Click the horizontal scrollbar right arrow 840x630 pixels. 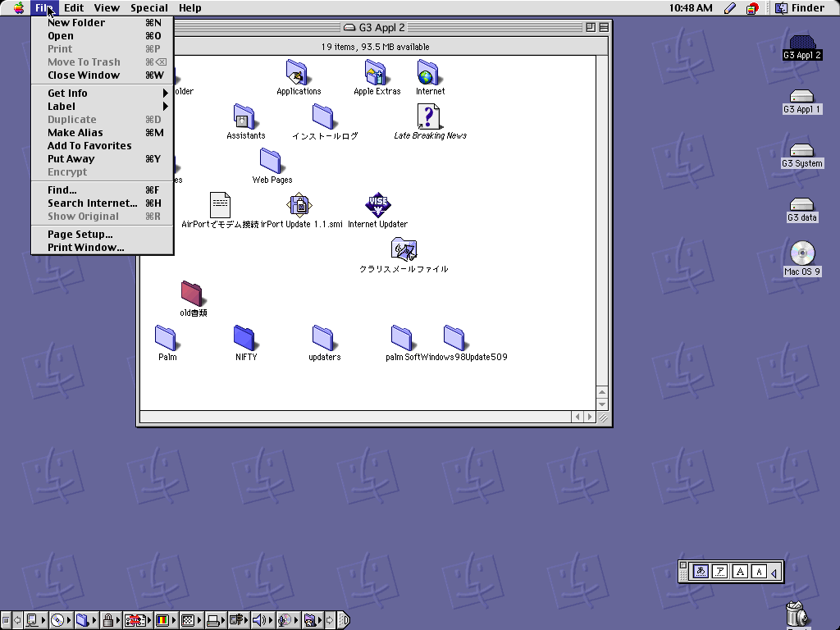(589, 417)
